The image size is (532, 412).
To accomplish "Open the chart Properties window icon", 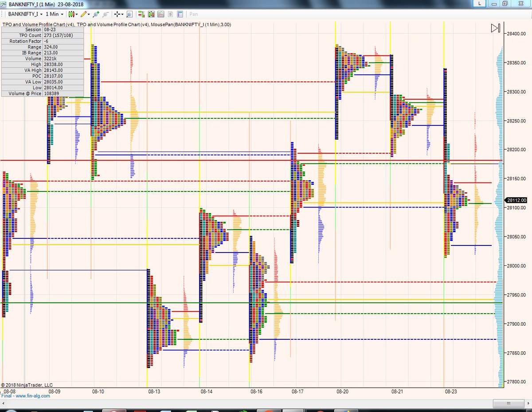I will pyautogui.click(x=180, y=14).
